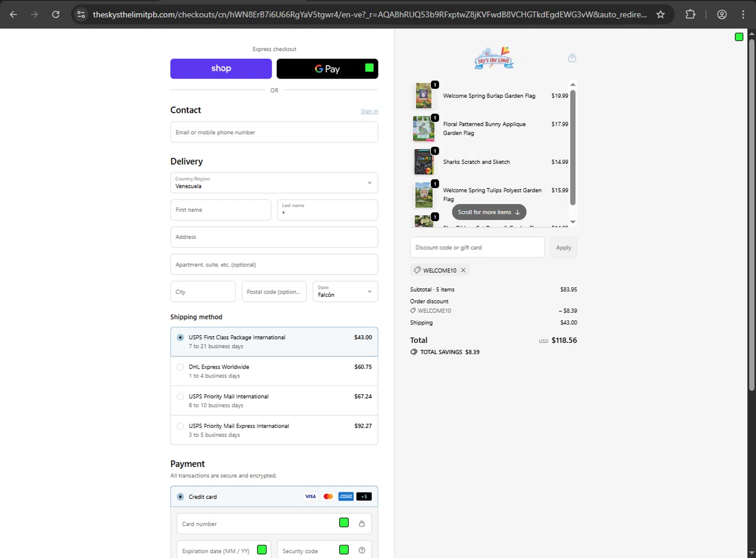Viewport: 756px width, 558px height.
Task: Reload the checkout page
Action: point(56,14)
